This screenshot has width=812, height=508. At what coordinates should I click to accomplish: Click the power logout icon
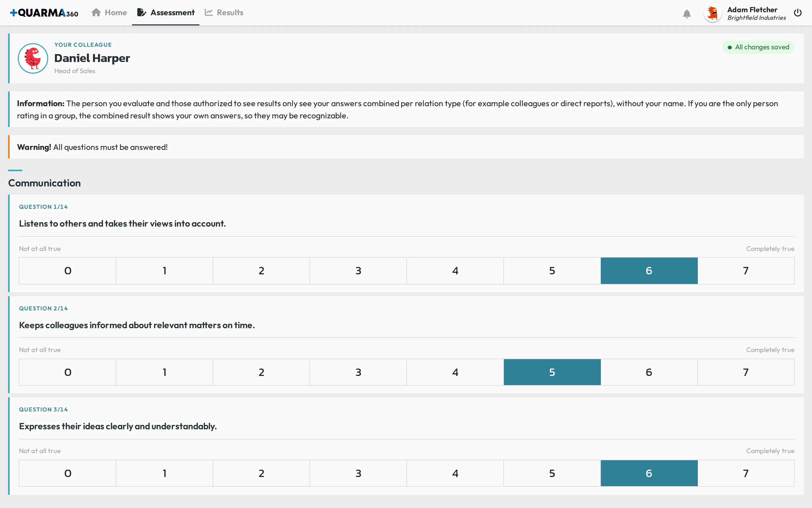point(798,13)
